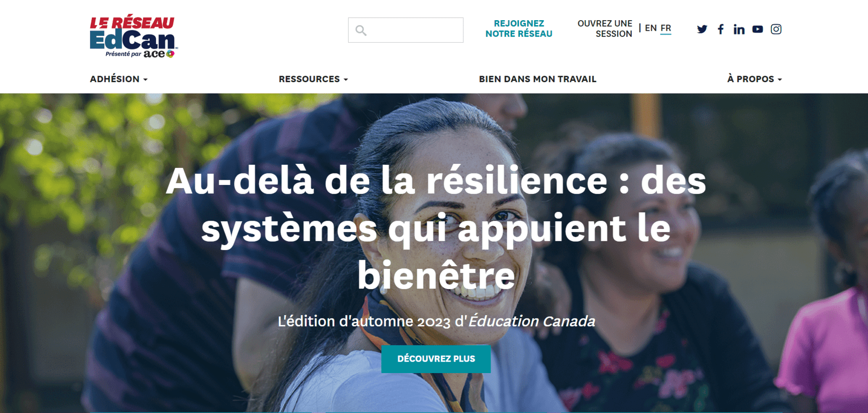
Task: Open the YouTube channel icon
Action: 757,29
